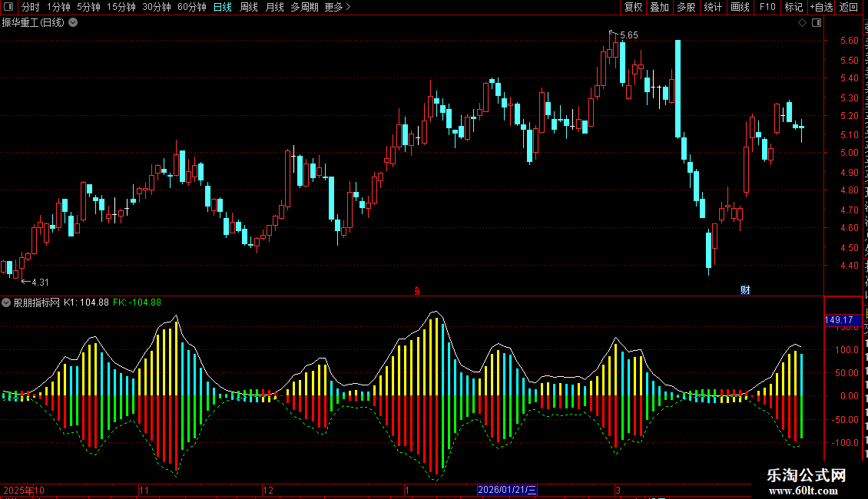Click the 5.65 high price label
The image size is (868, 499).
tap(629, 35)
